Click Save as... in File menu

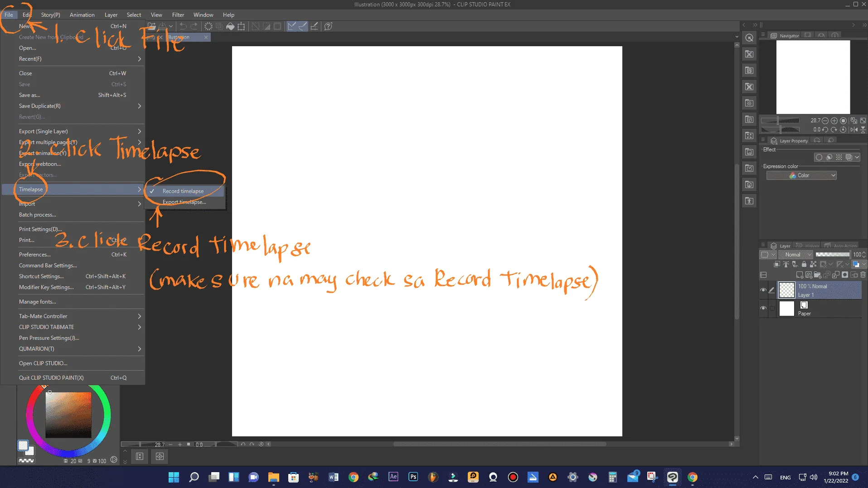pyautogui.click(x=73, y=95)
